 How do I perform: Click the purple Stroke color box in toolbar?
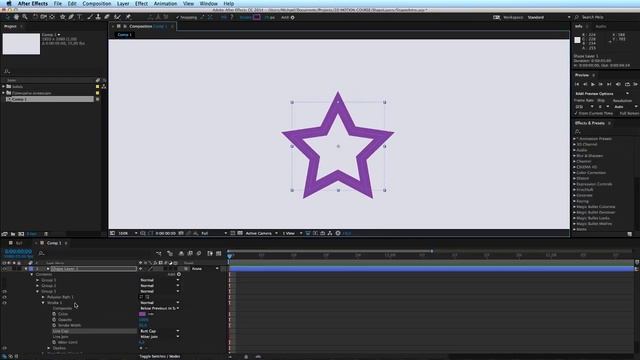[257, 17]
